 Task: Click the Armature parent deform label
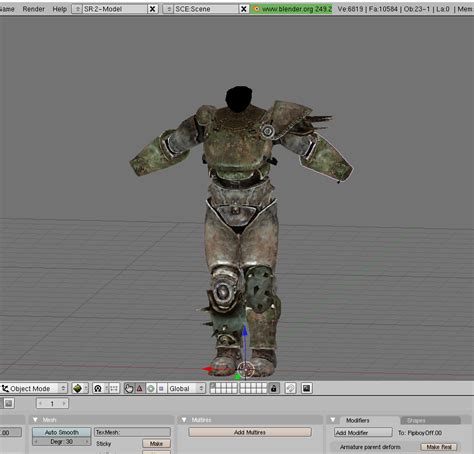(370, 447)
